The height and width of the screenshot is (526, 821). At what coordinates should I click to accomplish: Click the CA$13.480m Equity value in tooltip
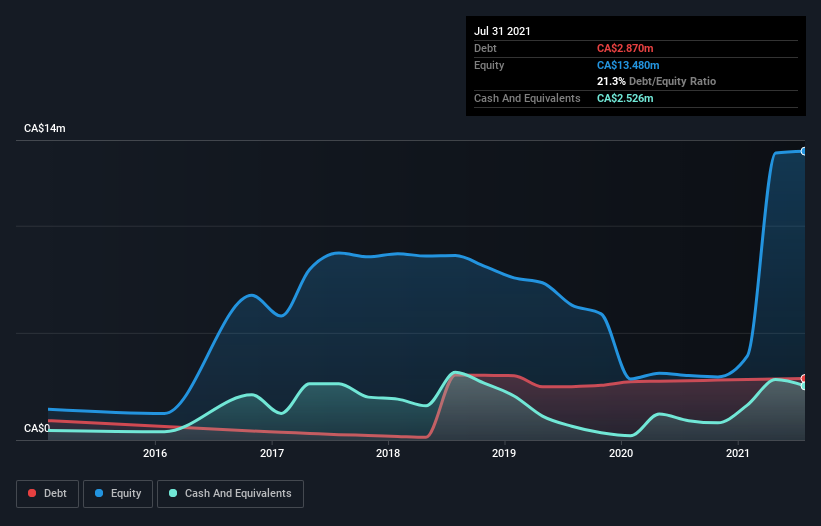click(628, 65)
